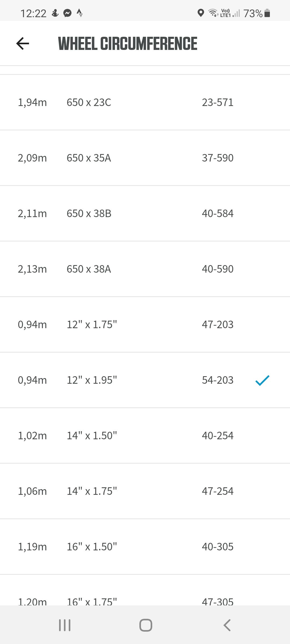Viewport: 290px width, 644px height.
Task: Choose the 650 x 38B row
Action: pos(145,214)
